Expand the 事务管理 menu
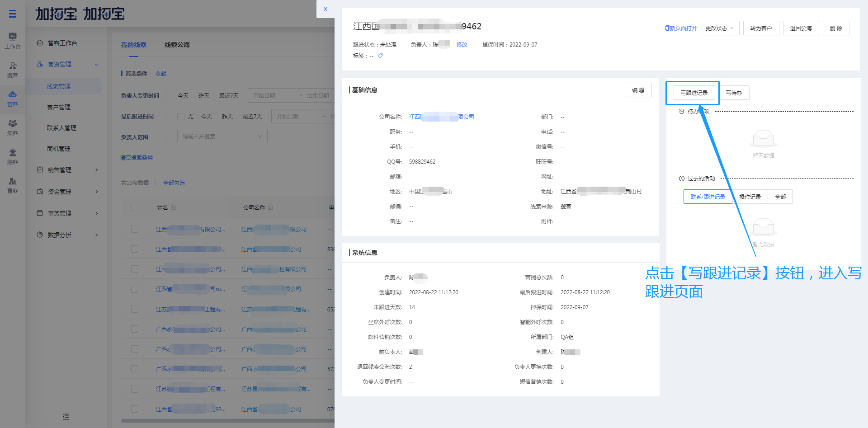This screenshot has width=868, height=428. [x=97, y=213]
